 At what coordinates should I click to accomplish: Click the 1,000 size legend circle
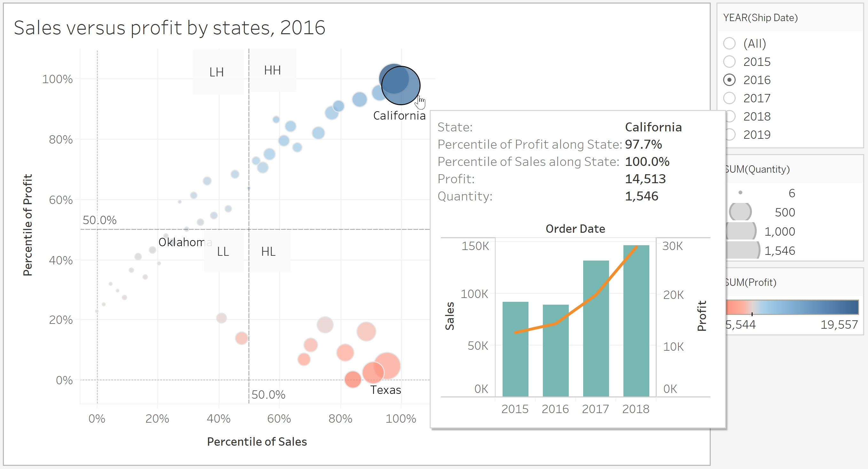[741, 231]
